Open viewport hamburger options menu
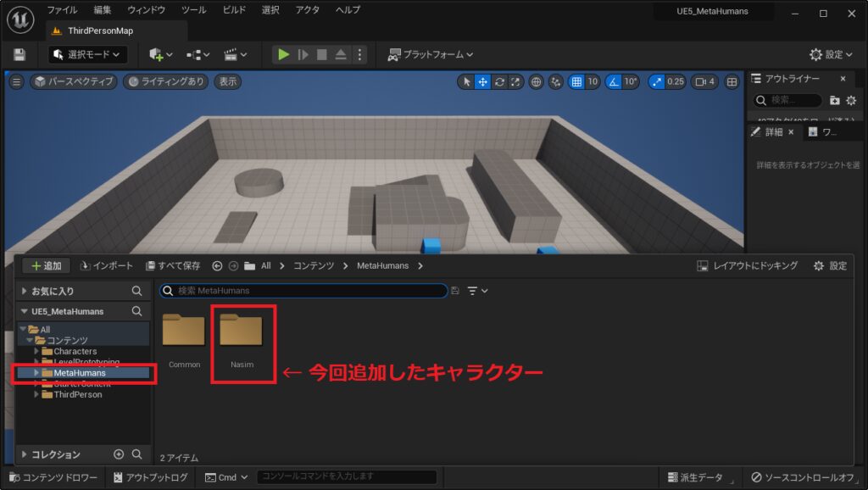This screenshot has width=868, height=490. tap(17, 81)
